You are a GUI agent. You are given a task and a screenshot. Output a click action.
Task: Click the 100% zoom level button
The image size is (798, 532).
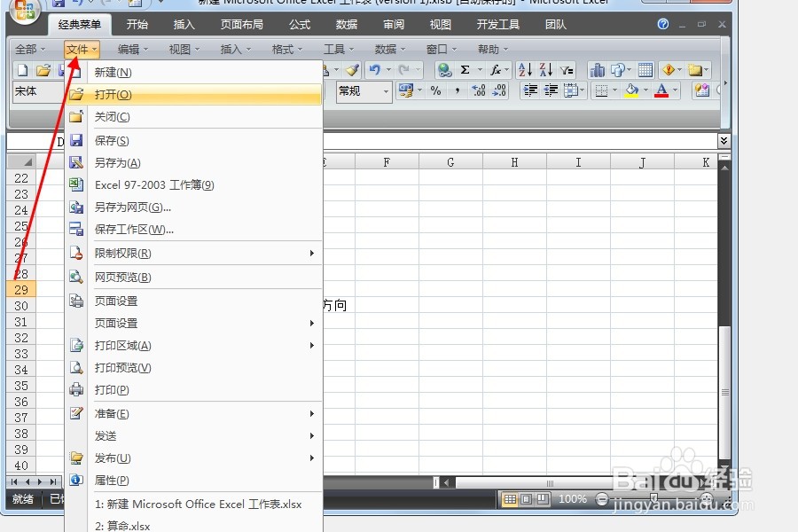[x=573, y=499]
